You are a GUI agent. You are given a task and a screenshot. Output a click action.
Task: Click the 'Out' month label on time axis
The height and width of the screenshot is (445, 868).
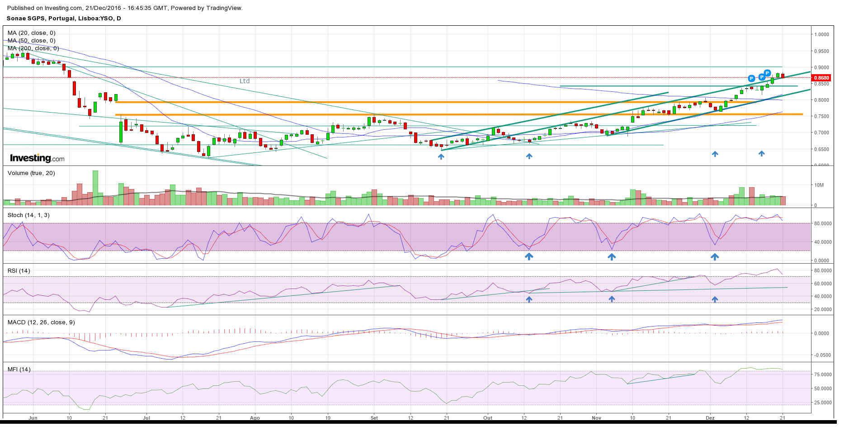488,418
